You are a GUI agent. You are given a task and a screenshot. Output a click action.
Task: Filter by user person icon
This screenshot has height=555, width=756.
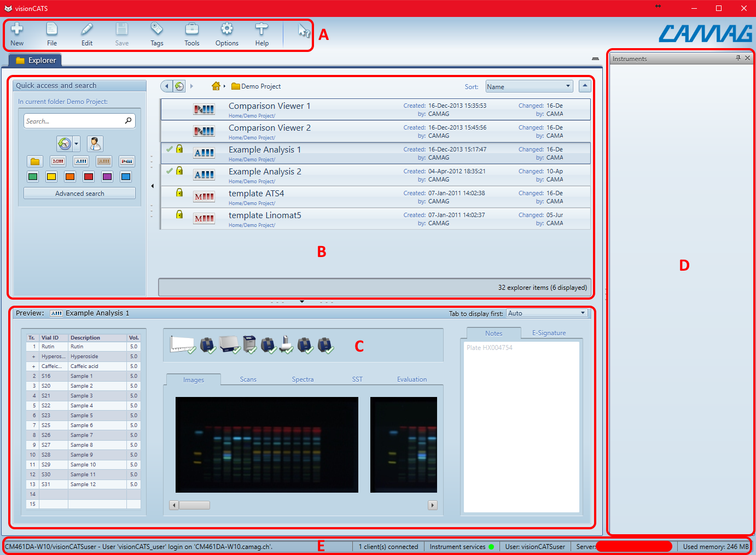pos(95,144)
